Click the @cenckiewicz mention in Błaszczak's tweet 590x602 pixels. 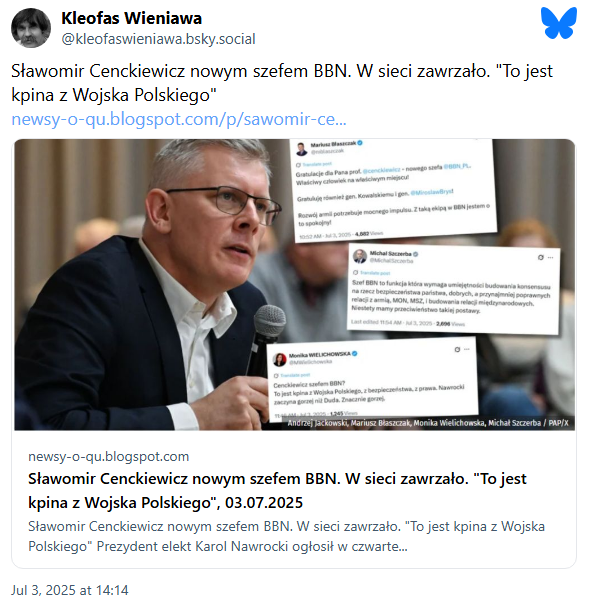[x=381, y=169]
